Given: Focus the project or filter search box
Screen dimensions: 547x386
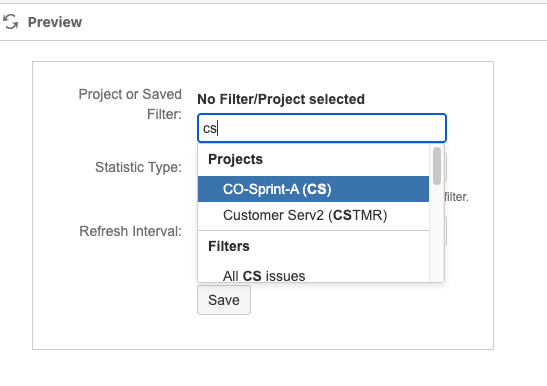Looking at the screenshot, I should [322, 128].
